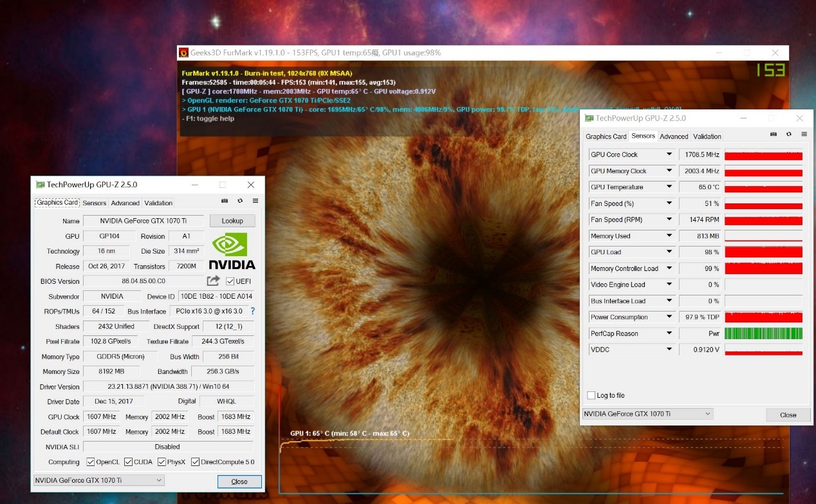Click the Bus Interface question mark icon
The width and height of the screenshot is (816, 504).
[252, 312]
